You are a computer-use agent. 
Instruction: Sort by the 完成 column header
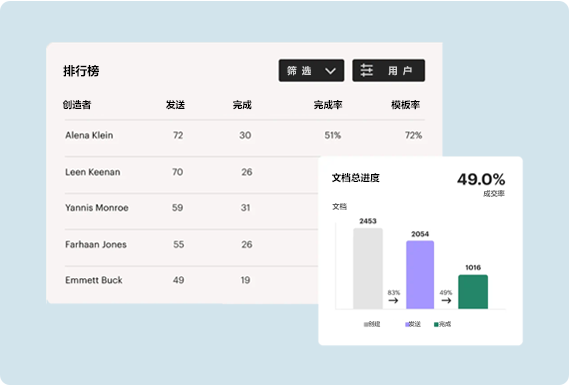pyautogui.click(x=242, y=105)
